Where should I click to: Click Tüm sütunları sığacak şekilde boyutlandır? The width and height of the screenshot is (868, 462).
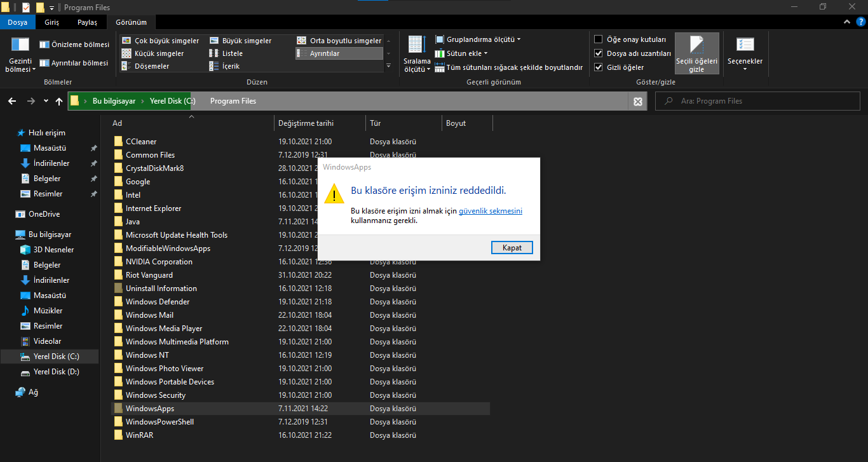click(509, 67)
